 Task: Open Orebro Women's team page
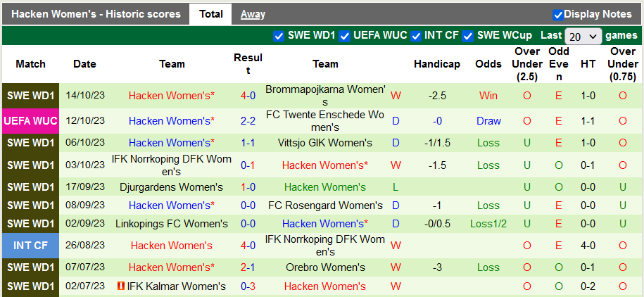tap(325, 267)
